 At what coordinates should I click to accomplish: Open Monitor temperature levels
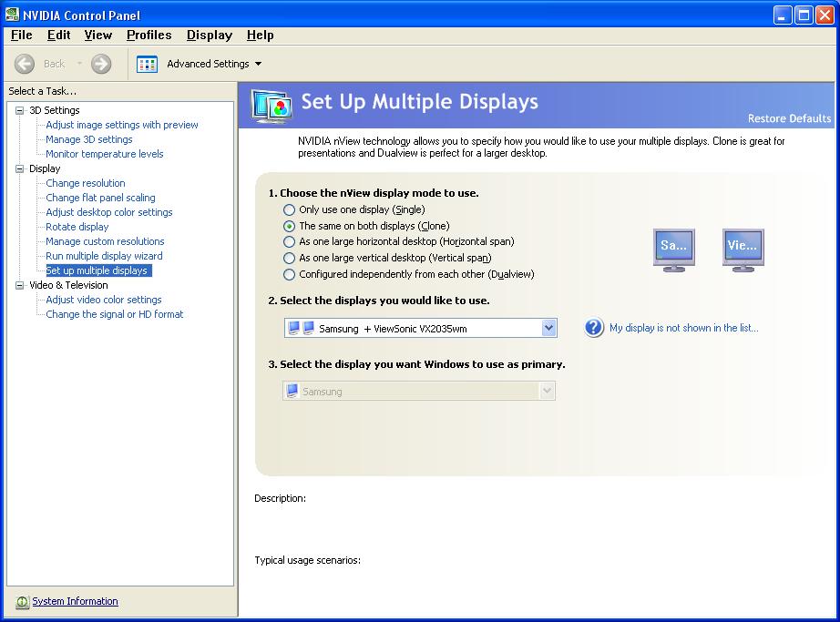click(105, 154)
